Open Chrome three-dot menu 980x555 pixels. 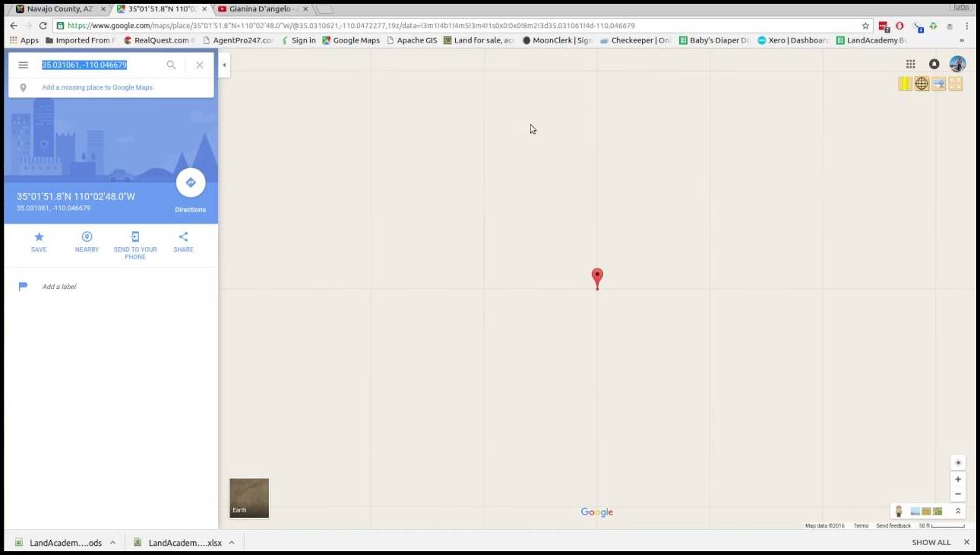[967, 25]
